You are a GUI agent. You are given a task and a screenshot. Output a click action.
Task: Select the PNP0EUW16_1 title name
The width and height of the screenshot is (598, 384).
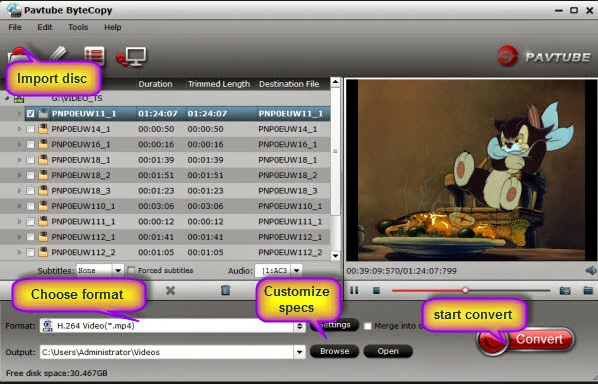pos(81,145)
